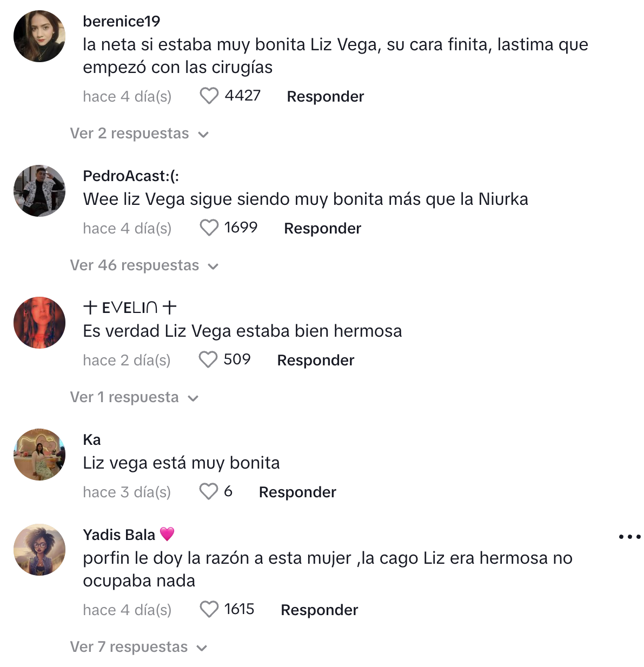The width and height of the screenshot is (644, 667).
Task: Open PedroAcast's profile avatar
Action: point(39,191)
